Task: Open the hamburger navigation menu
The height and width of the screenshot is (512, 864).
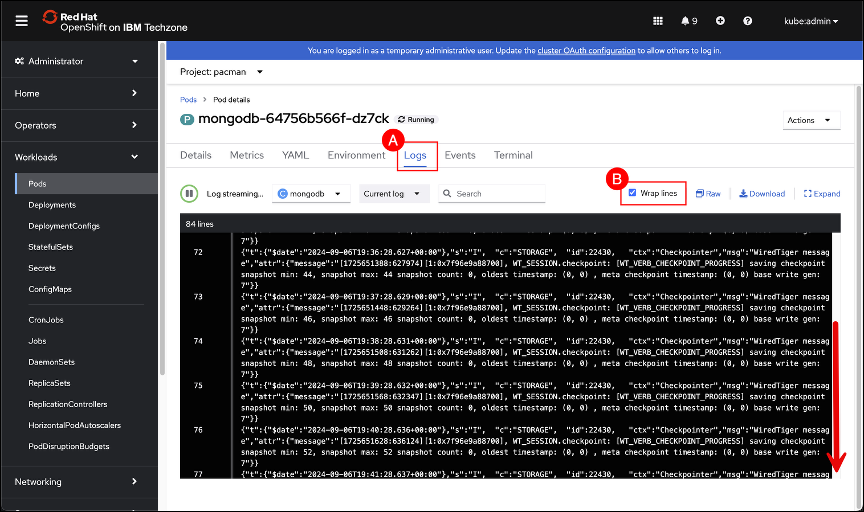Action: tap(21, 20)
